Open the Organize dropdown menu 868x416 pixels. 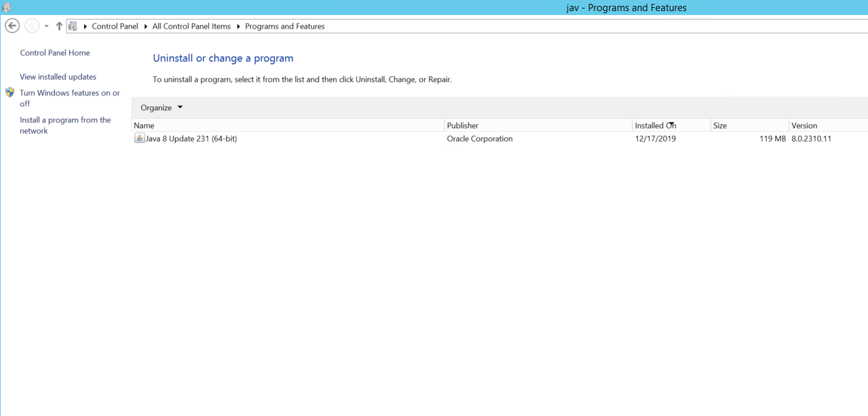(x=162, y=108)
